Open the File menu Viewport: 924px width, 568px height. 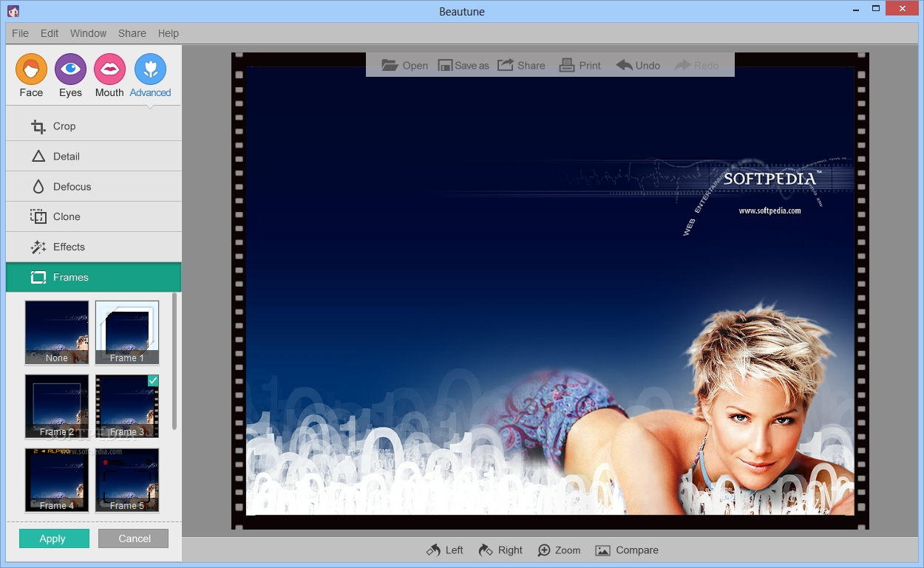pyautogui.click(x=20, y=33)
